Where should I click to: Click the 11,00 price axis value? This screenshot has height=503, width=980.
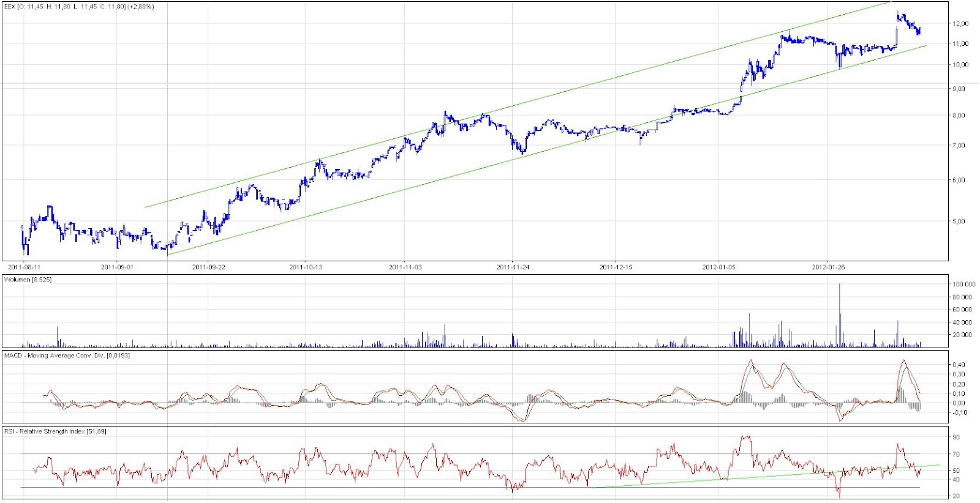pos(960,44)
